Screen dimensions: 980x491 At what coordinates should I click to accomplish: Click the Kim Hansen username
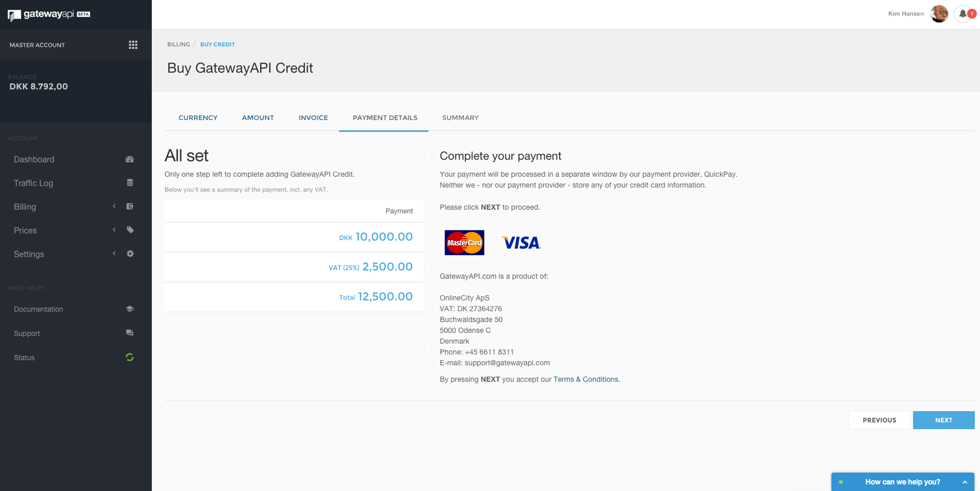pyautogui.click(x=906, y=14)
